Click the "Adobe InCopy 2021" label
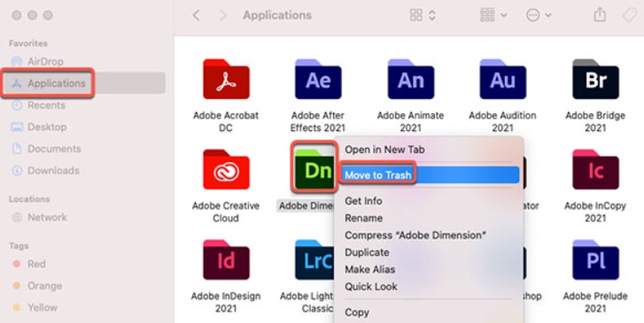 595,211
